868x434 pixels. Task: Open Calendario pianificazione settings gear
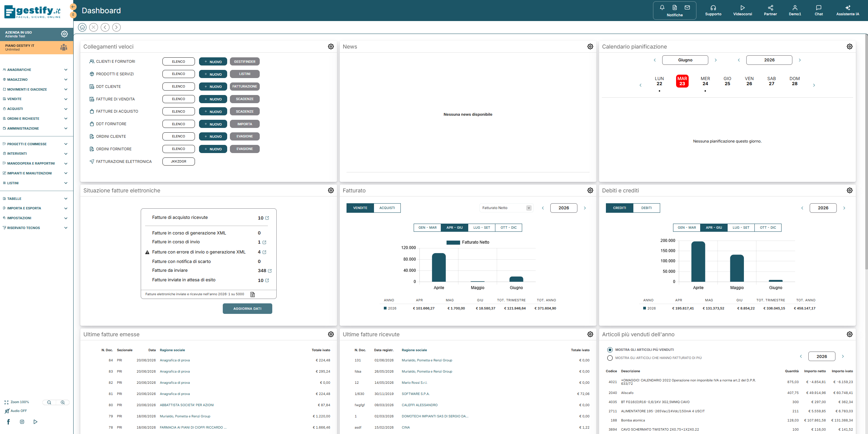(x=850, y=46)
